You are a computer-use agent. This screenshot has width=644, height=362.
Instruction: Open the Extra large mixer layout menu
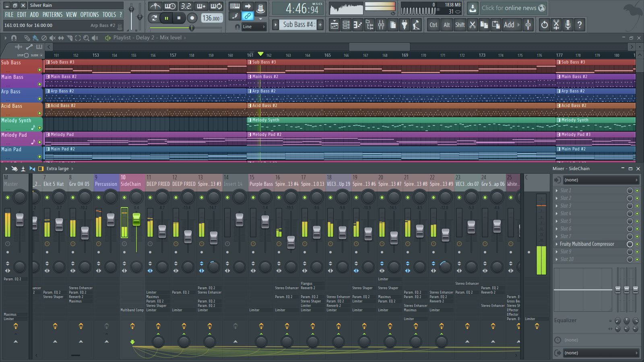point(60,169)
